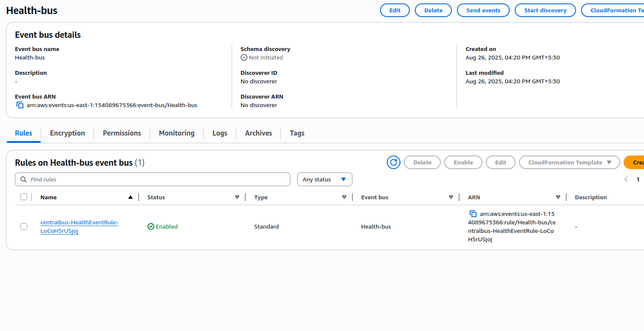Click the Name column sort arrow
The image size is (644, 331).
(x=131, y=197)
